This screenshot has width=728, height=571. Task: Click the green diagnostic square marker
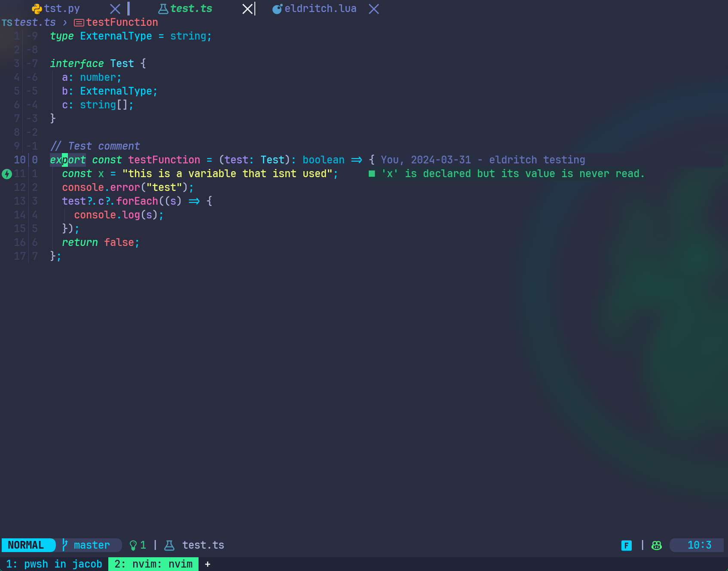tap(372, 174)
